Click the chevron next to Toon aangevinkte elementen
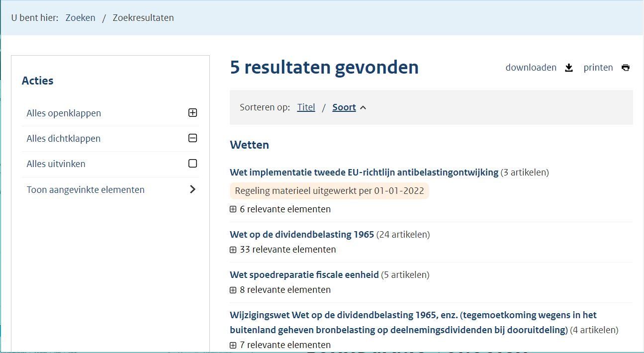The image size is (644, 353). coord(193,189)
